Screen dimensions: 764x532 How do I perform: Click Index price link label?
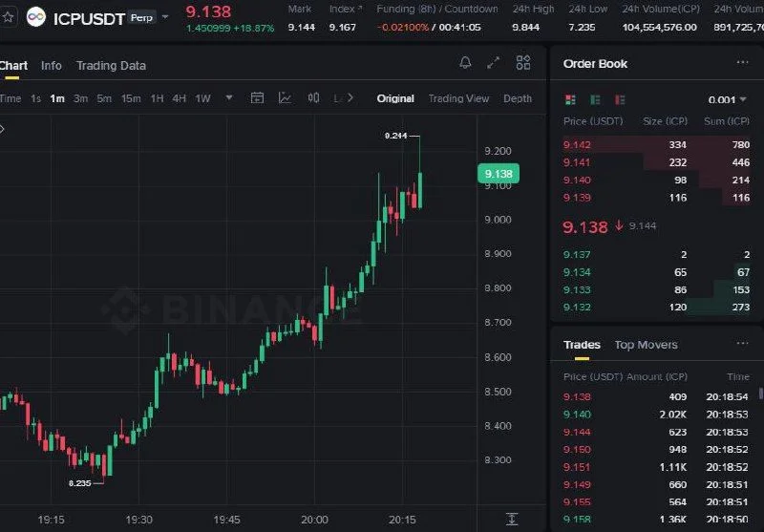click(346, 9)
